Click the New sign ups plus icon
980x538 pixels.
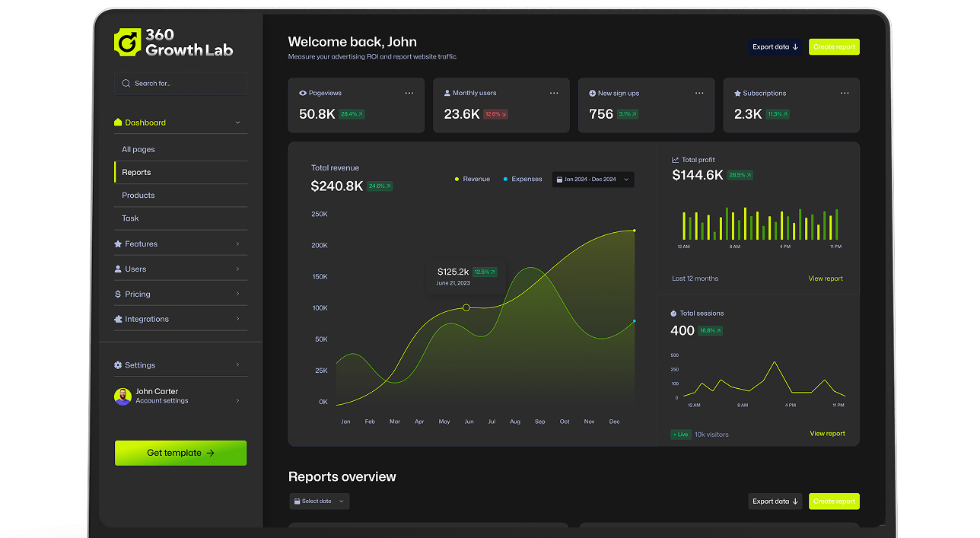[591, 93]
